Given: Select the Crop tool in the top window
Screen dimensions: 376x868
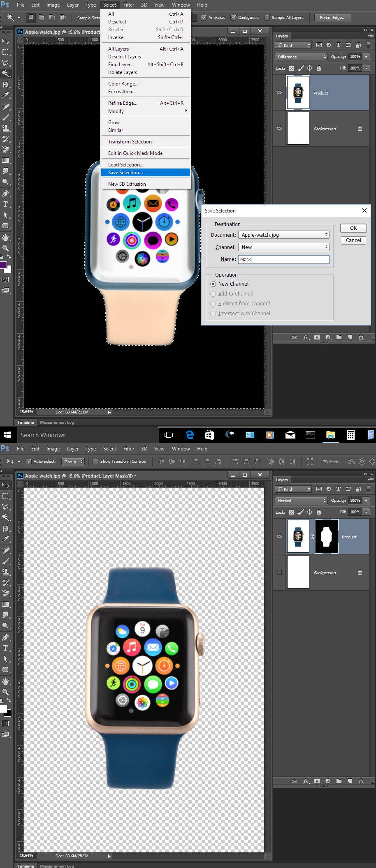Looking at the screenshot, I should [x=5, y=84].
